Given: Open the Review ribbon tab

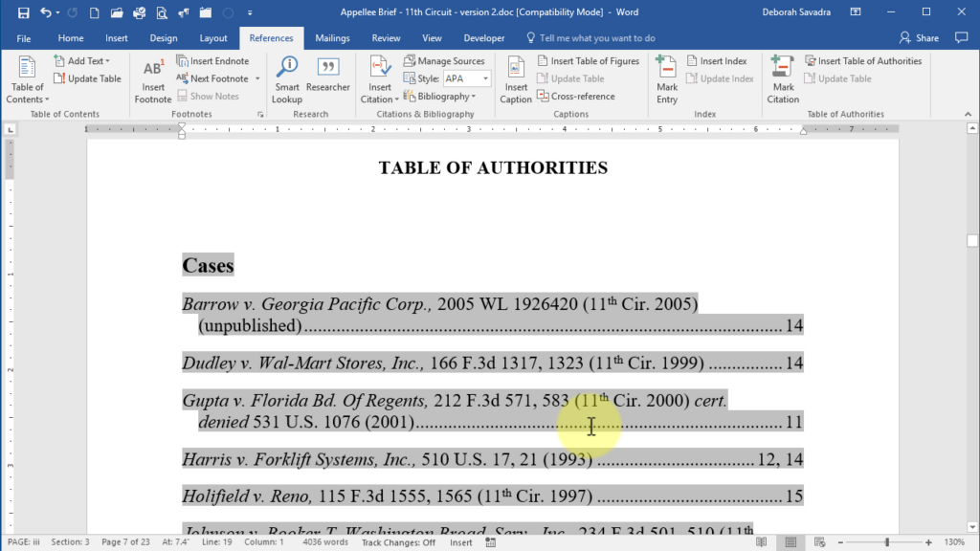Looking at the screenshot, I should tap(386, 38).
